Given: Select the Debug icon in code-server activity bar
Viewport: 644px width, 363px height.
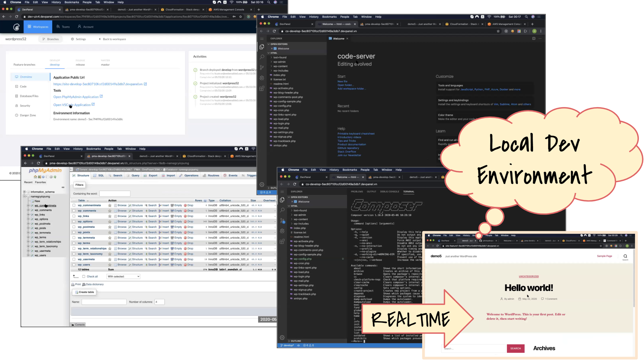Looking at the screenshot, I should (262, 78).
